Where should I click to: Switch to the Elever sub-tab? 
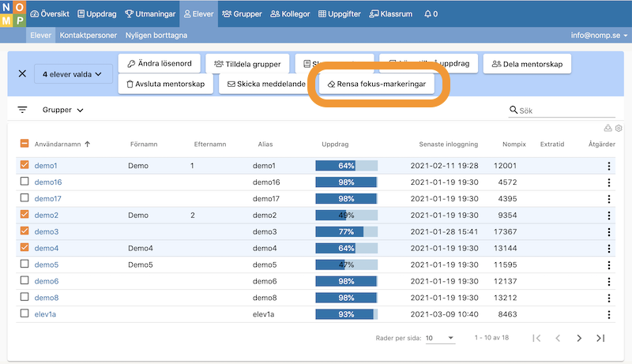pos(41,35)
